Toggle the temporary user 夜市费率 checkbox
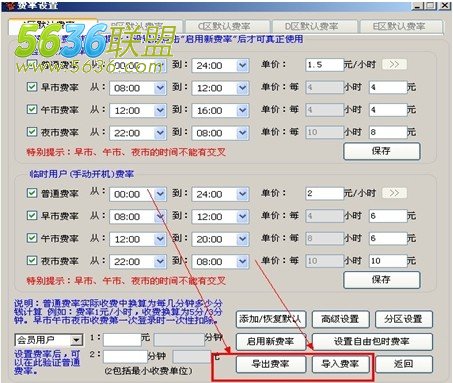This screenshot has width=453, height=383. tap(32, 260)
